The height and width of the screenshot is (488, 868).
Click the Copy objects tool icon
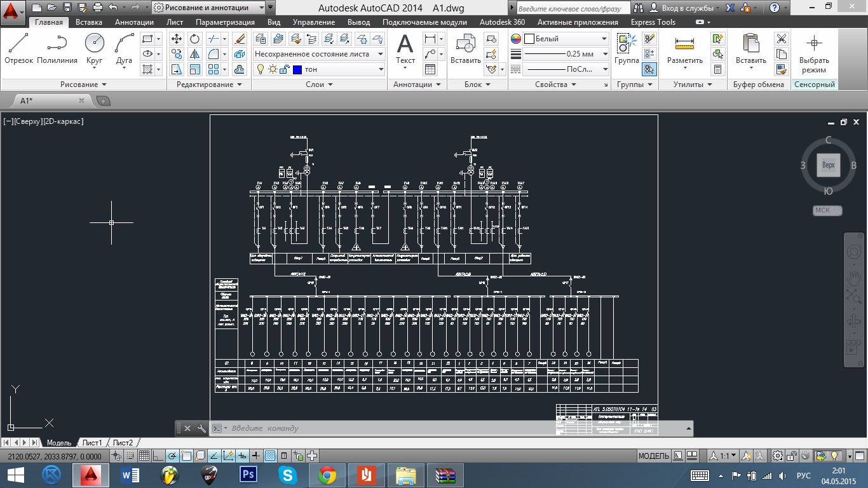(177, 54)
